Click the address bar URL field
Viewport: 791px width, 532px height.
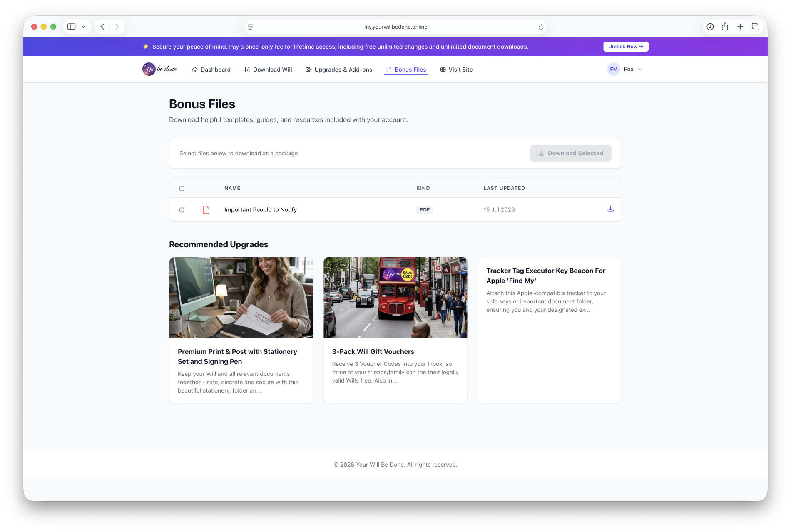395,27
